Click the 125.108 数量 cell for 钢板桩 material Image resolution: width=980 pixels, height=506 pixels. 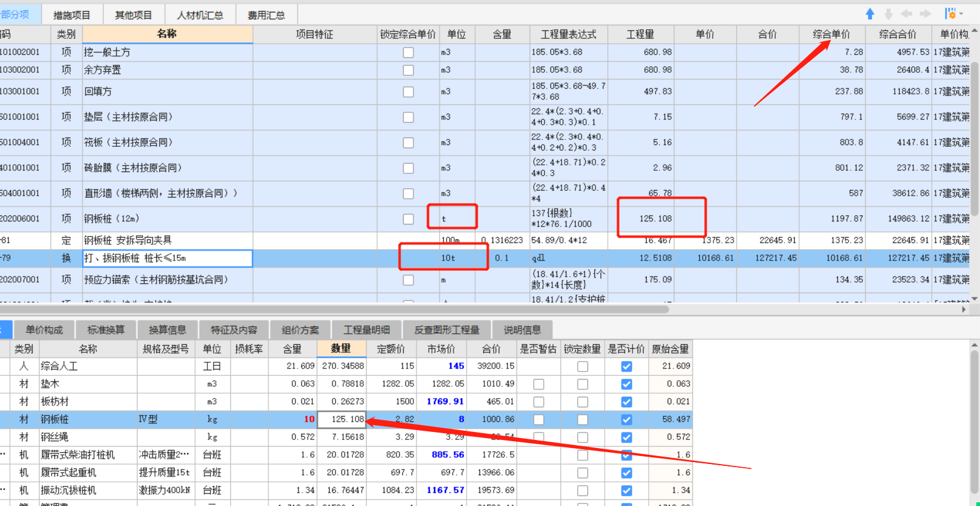pos(341,420)
